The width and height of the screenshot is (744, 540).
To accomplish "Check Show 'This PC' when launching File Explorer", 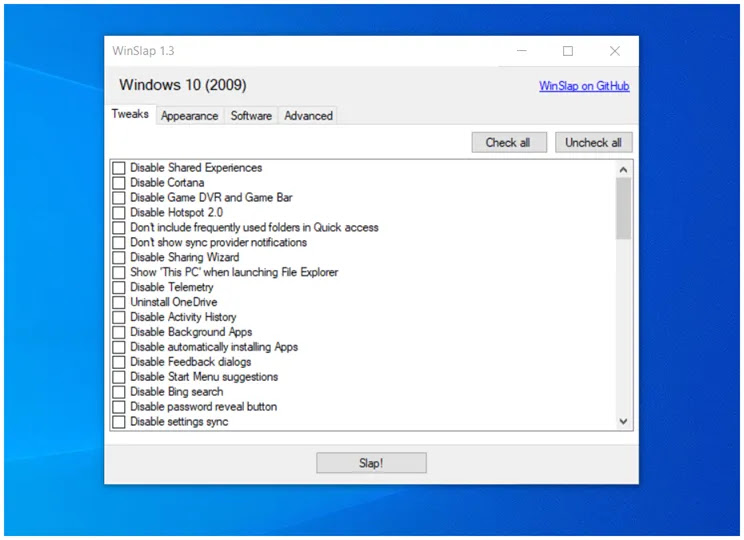I will [119, 272].
